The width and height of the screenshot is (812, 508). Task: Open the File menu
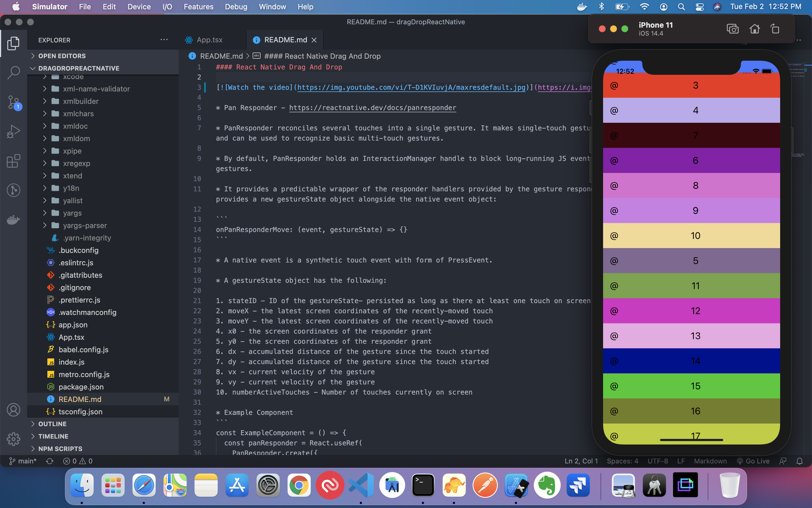click(85, 7)
